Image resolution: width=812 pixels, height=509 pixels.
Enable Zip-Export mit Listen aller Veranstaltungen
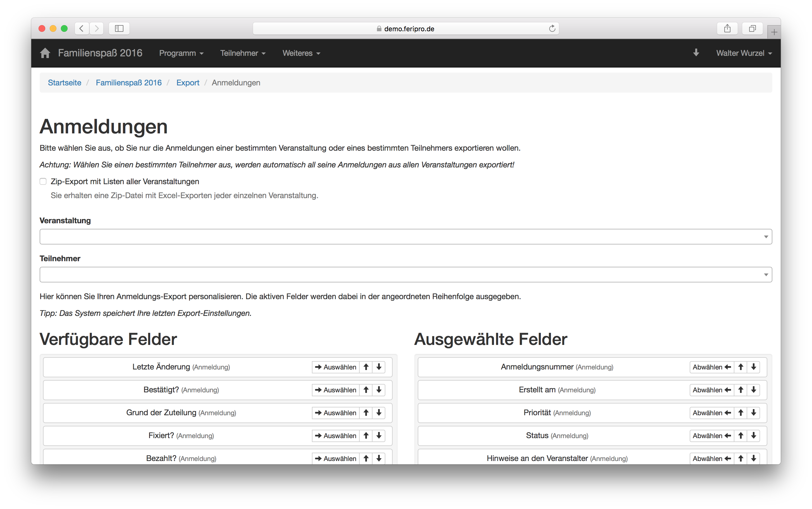point(43,181)
